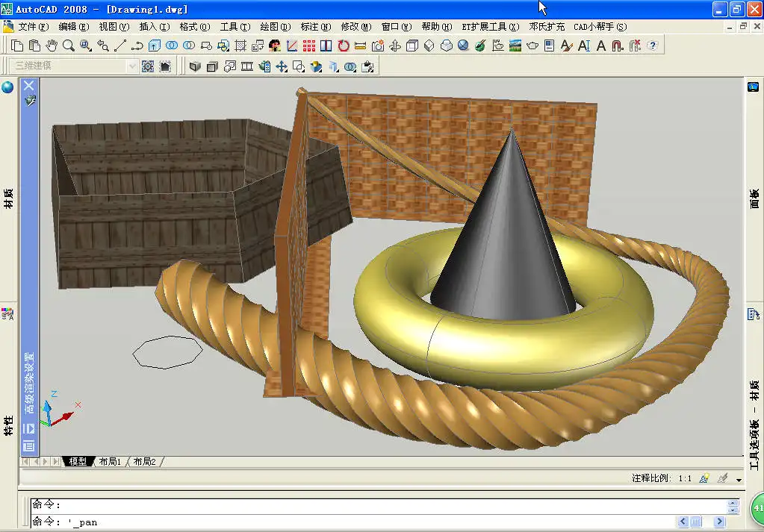Click the blue globe icon on left edge
764x532 pixels.
pos(7,87)
